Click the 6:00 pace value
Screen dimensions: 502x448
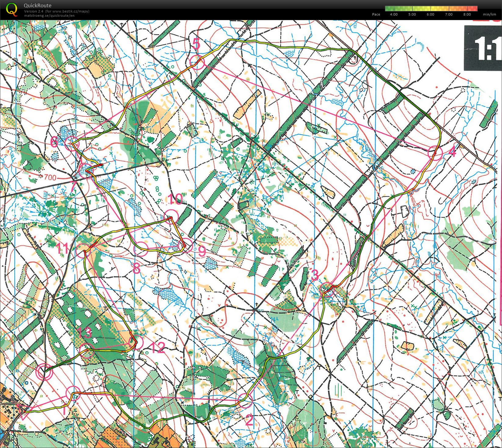pos(431,14)
